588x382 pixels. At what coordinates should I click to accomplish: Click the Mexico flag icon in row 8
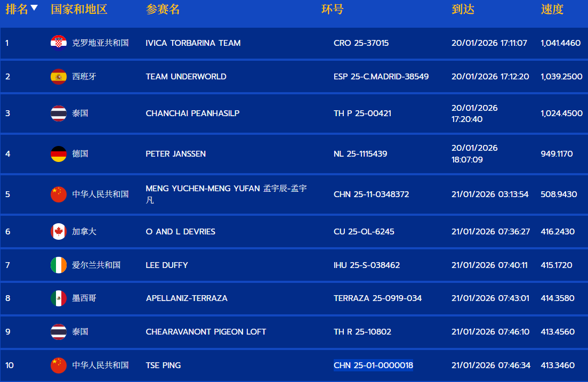coord(59,298)
